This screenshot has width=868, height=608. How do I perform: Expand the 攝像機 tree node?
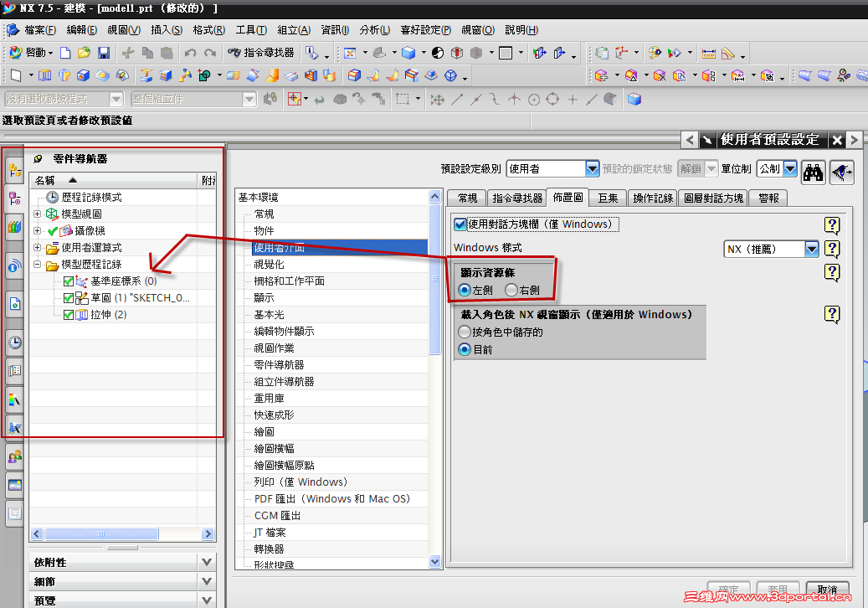click(37, 230)
